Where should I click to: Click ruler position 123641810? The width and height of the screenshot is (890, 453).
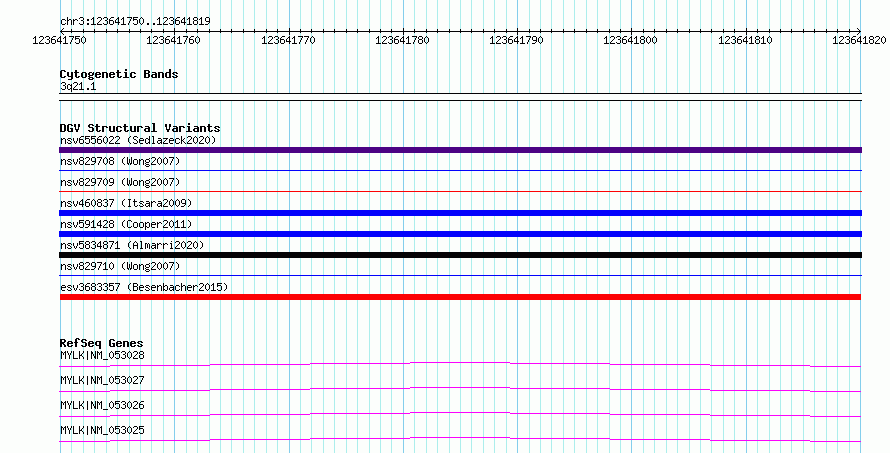(x=745, y=40)
